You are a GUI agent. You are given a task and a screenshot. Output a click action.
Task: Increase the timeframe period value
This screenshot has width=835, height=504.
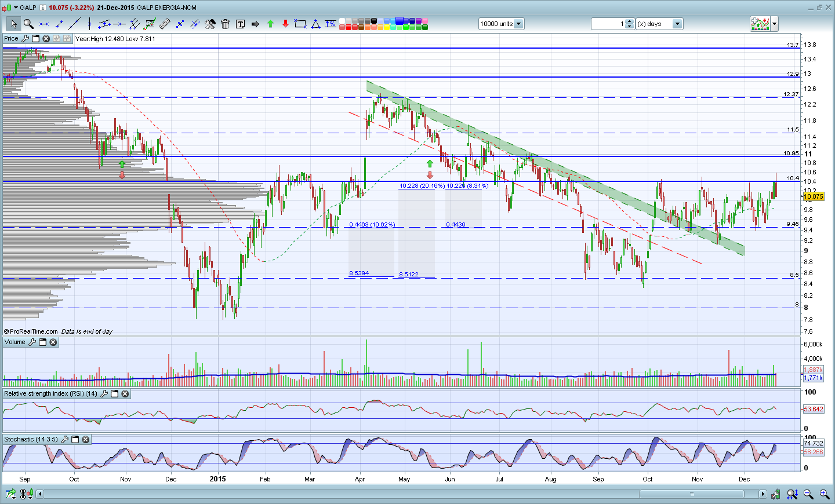click(630, 21)
